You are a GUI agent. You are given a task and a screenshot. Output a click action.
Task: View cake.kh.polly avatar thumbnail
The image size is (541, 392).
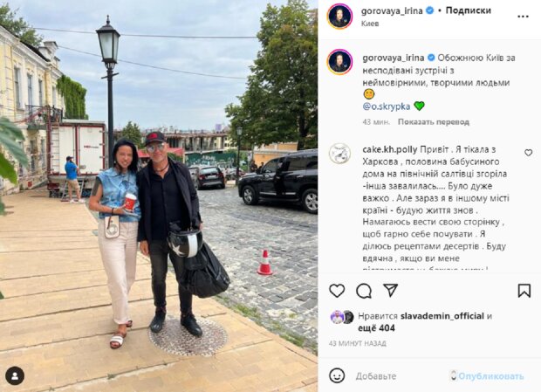[339, 153]
